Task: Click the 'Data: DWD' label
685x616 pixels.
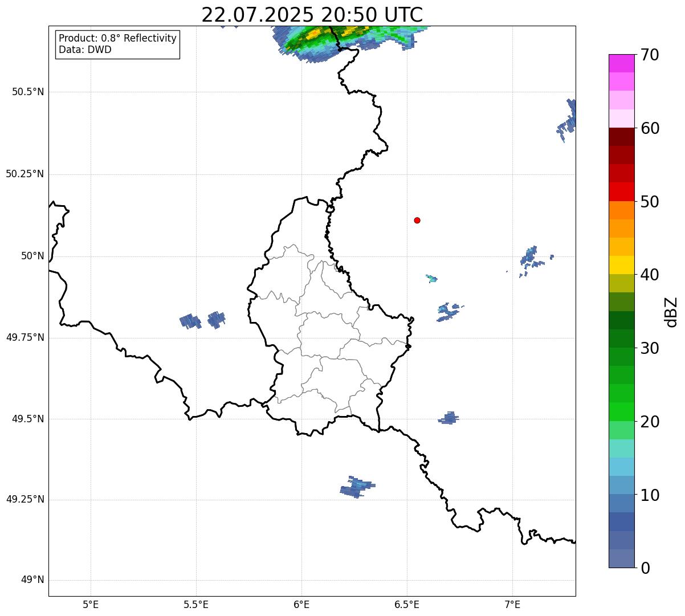Action: (x=85, y=50)
